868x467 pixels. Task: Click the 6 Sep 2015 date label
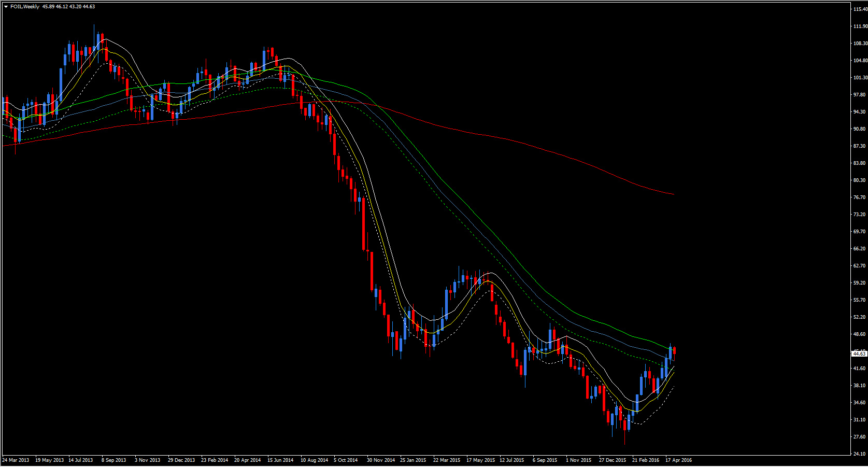[545, 460]
